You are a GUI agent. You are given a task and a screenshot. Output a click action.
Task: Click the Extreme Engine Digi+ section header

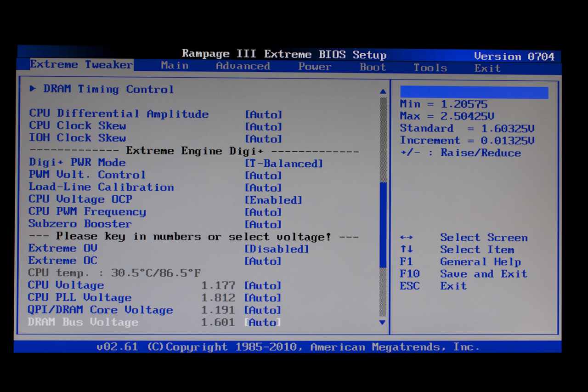194,151
